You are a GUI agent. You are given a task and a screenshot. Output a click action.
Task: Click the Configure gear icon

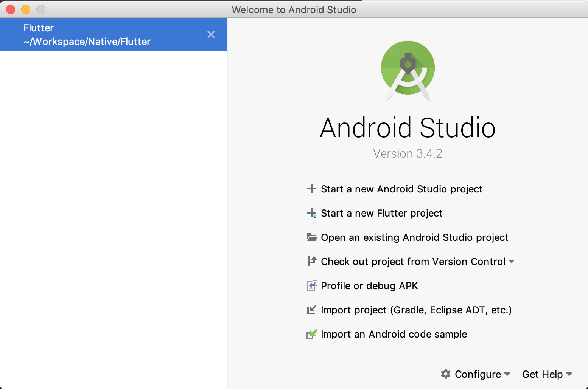click(446, 374)
